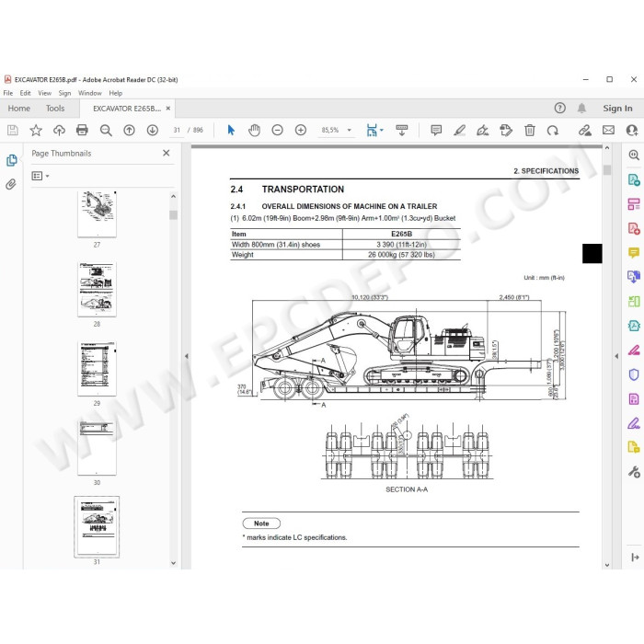Image resolution: width=644 pixels, height=644 pixels.
Task: Open the Sign document tool
Action: click(x=483, y=131)
